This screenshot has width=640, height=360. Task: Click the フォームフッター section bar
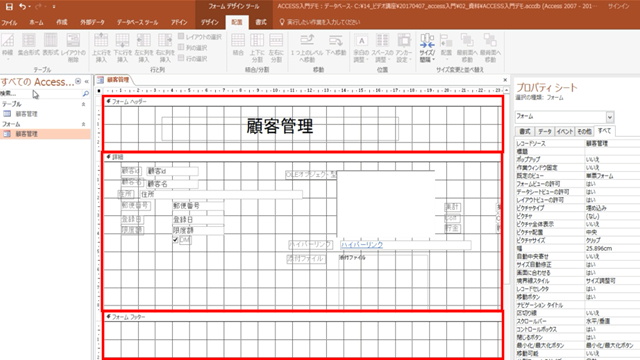302,317
